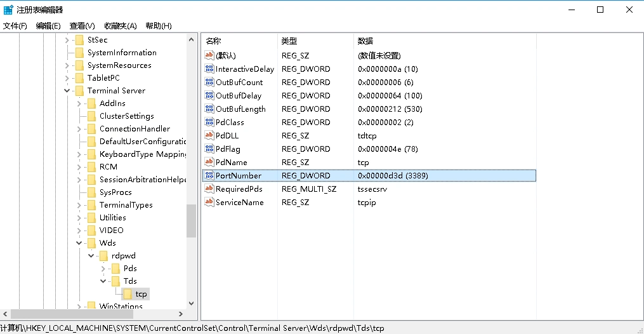Select the WinStations tree item
The image size is (644, 334).
point(121,306)
